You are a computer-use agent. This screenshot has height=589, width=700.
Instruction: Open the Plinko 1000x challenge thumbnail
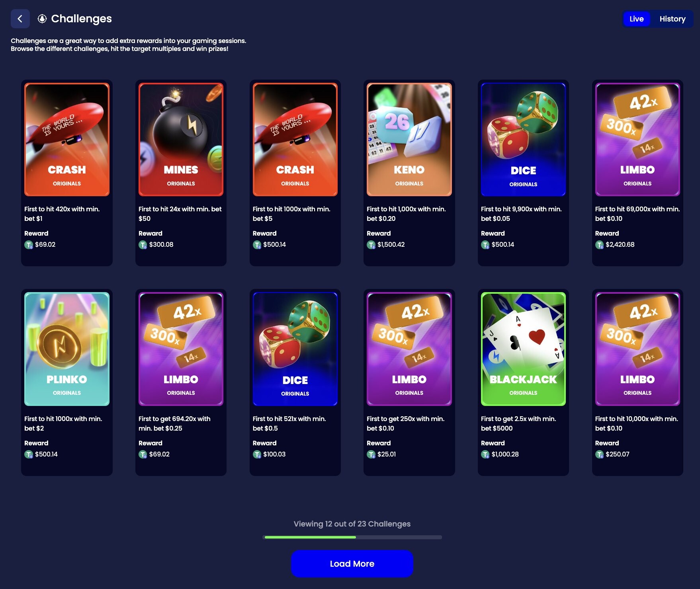coord(67,349)
